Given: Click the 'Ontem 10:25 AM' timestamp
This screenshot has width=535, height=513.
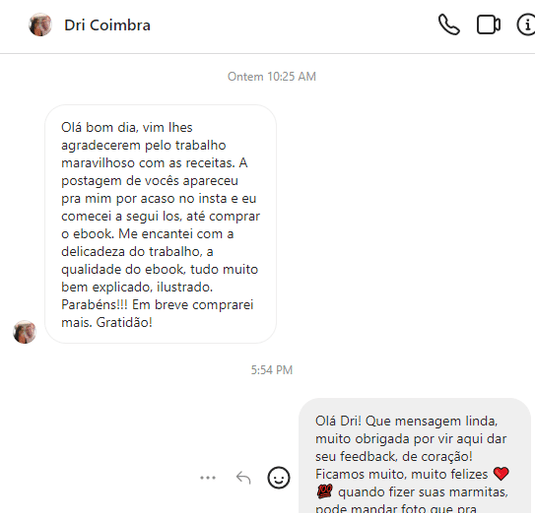Looking at the screenshot, I should [x=272, y=76].
